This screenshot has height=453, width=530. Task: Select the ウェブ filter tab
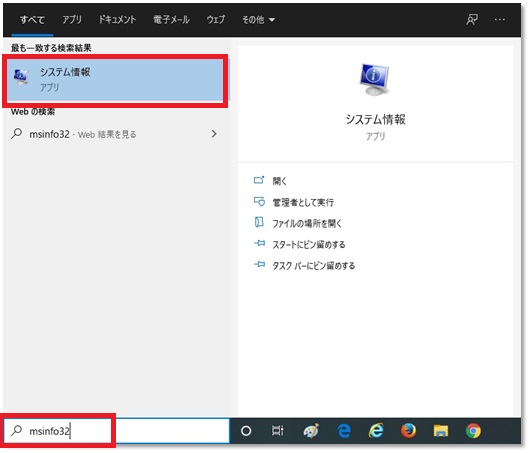(x=216, y=20)
